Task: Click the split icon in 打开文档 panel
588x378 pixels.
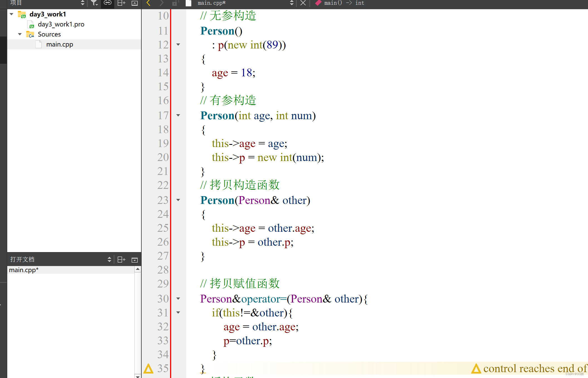Action: [121, 259]
